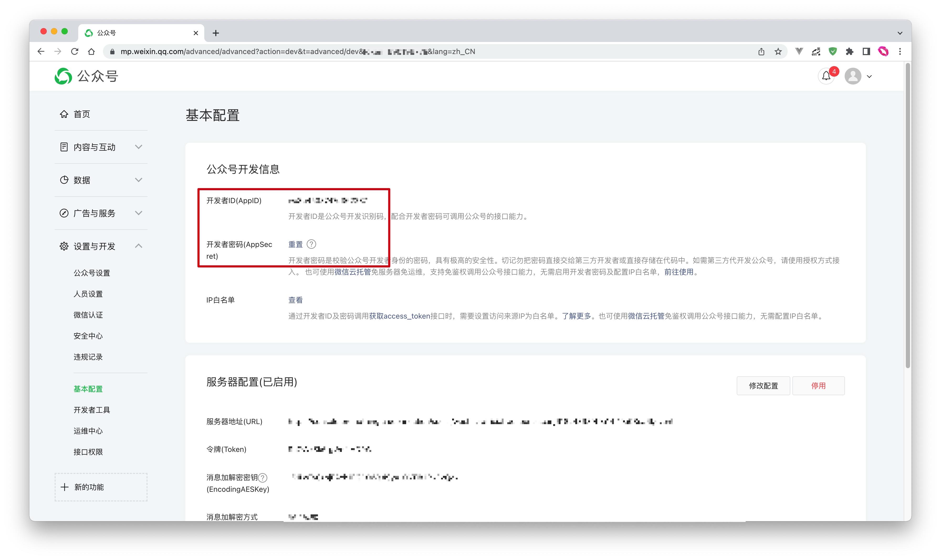Viewport: 941px width, 560px height.
Task: Click the AppSecret help question mark icon
Action: click(x=311, y=244)
